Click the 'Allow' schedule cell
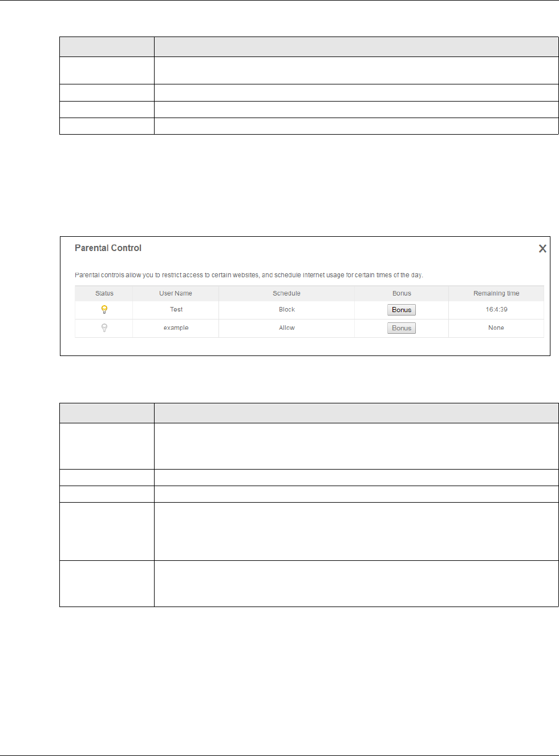 click(x=287, y=328)
